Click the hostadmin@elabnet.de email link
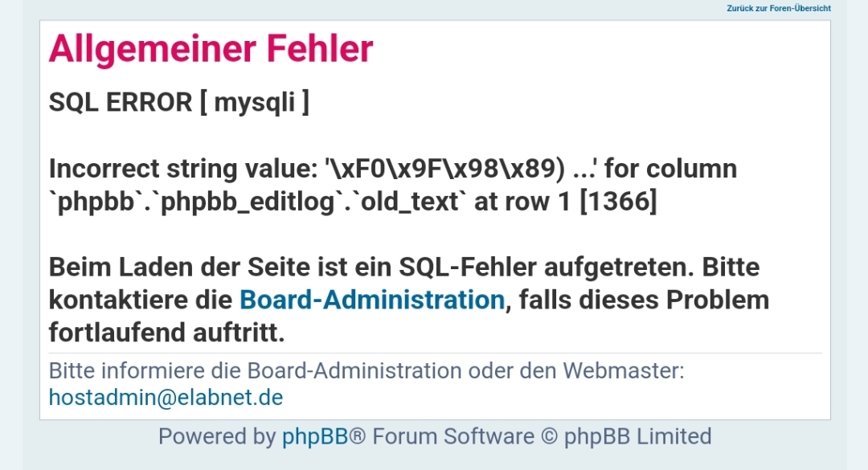The width and height of the screenshot is (868, 470). pyautogui.click(x=166, y=398)
